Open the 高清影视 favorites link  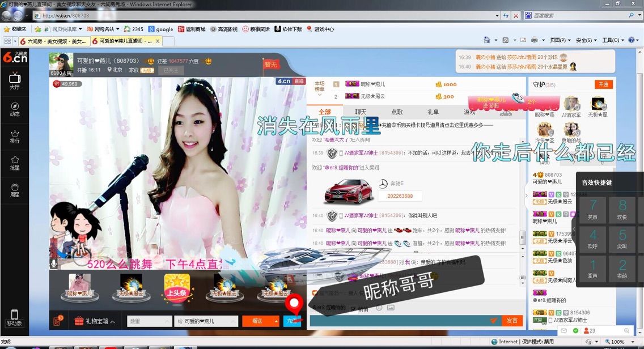coord(224,29)
